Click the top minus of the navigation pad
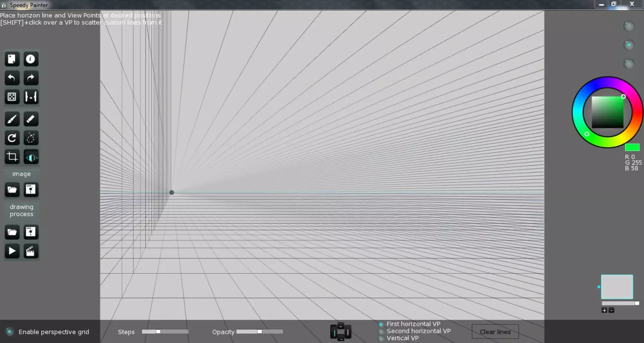The height and width of the screenshot is (343, 644). coord(341,326)
